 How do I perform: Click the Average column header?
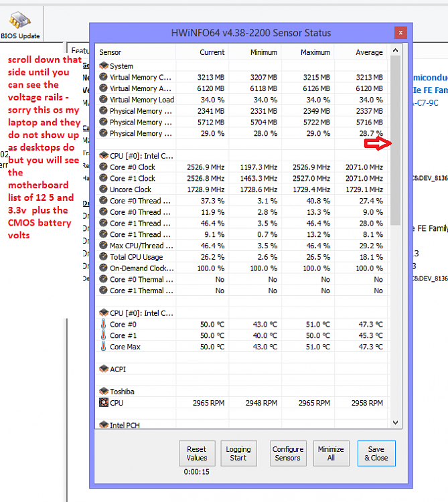(x=360, y=52)
